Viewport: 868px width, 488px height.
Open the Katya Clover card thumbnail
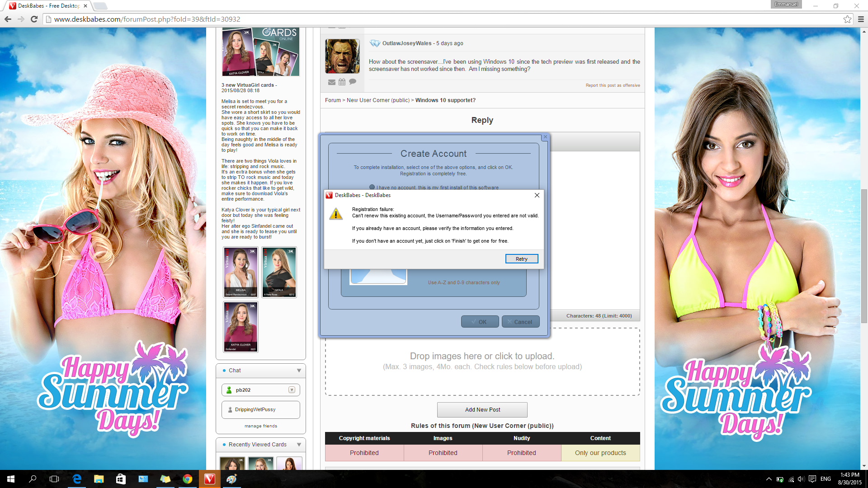[241, 327]
